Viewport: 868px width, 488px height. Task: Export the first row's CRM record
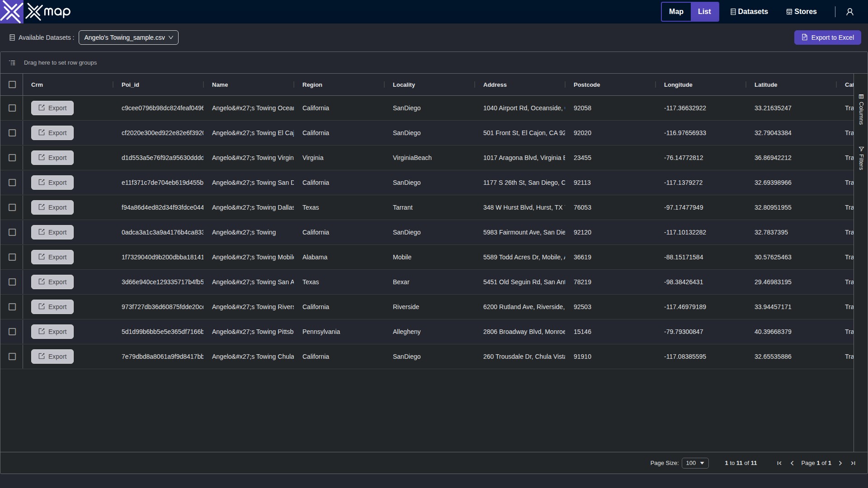pyautogui.click(x=52, y=108)
